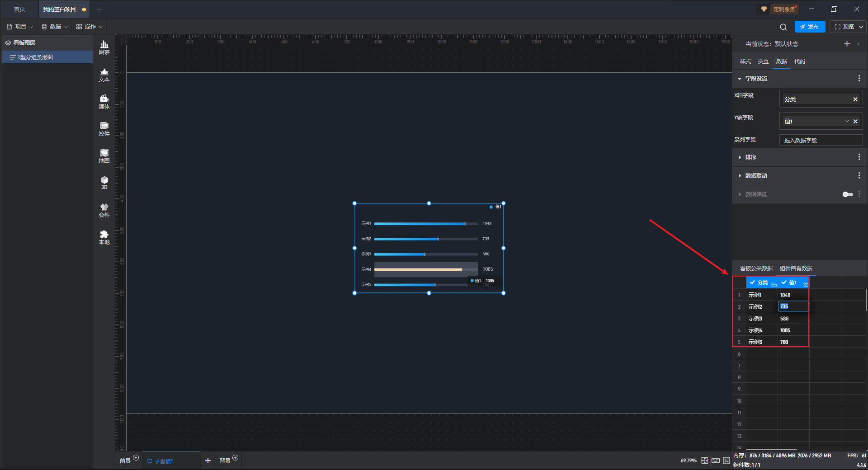Viewport: 868px width, 470px height.
Task: Open the 套件 kit components panel
Action: (104, 210)
